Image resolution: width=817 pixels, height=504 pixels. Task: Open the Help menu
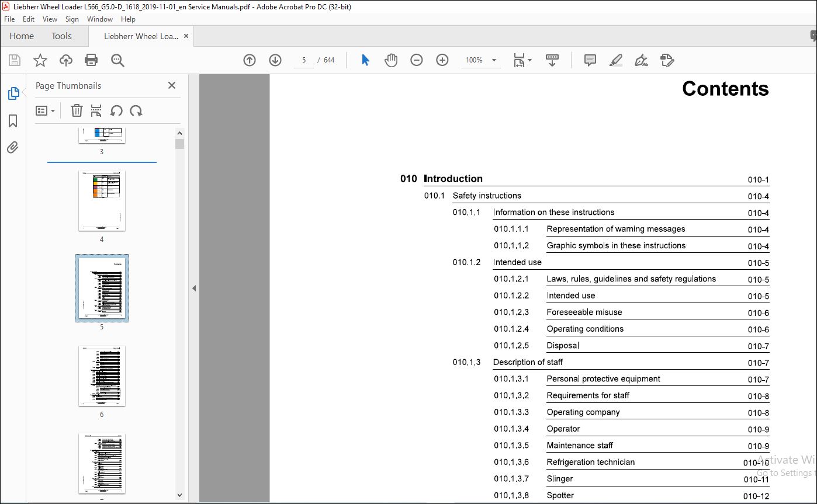[128, 19]
